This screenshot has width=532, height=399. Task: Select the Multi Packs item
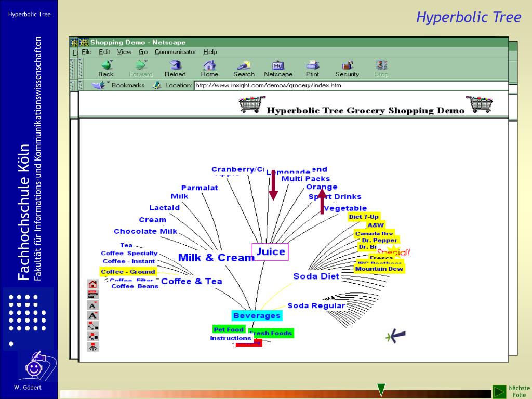[x=305, y=179]
